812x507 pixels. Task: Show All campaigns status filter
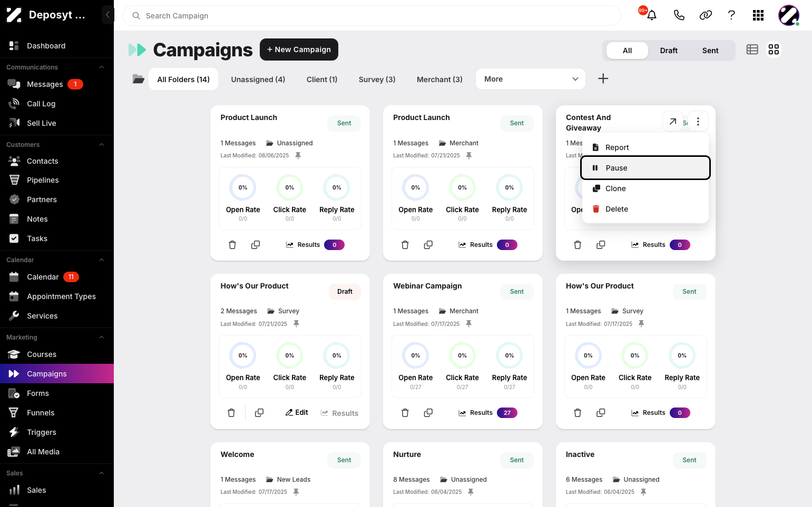point(628,51)
